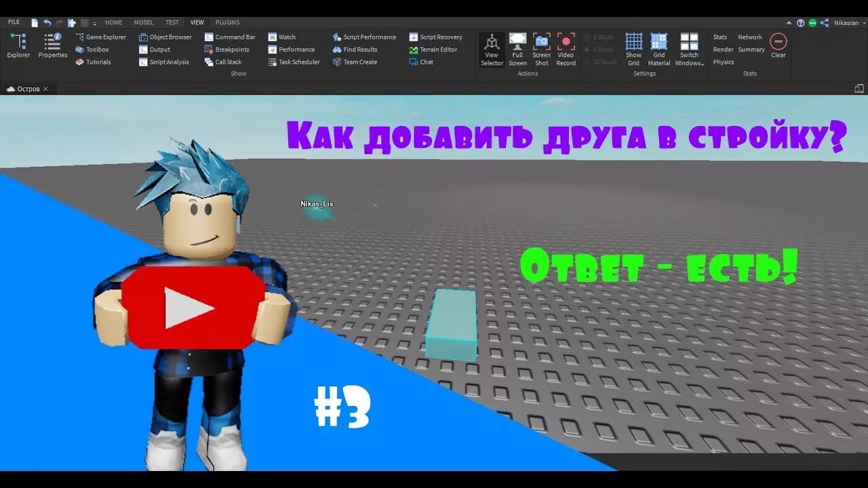Undo the last action
This screenshot has height=488, width=868.
pyautogui.click(x=47, y=22)
